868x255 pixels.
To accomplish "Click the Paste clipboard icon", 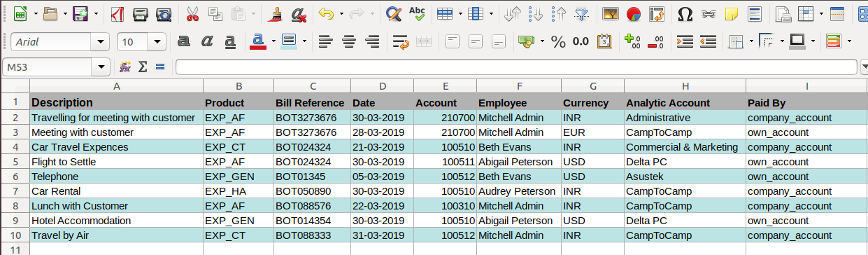I will pos(239,13).
